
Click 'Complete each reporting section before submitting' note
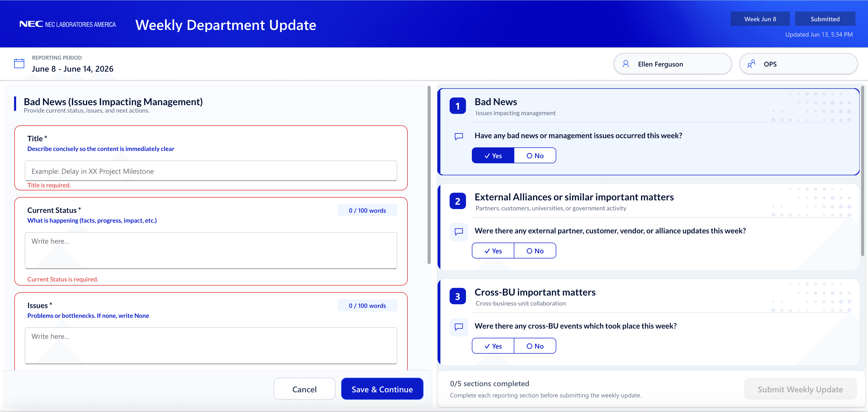click(546, 395)
